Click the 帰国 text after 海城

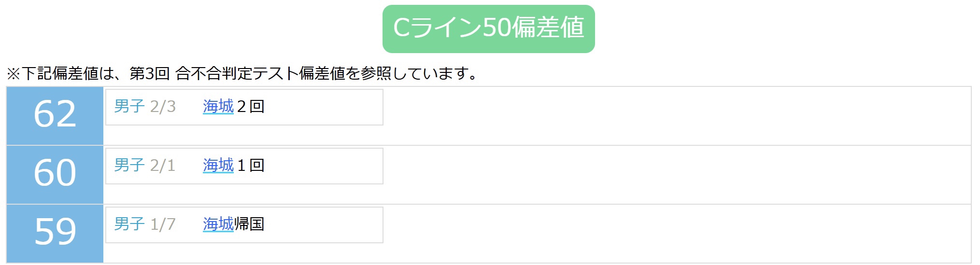(x=249, y=224)
